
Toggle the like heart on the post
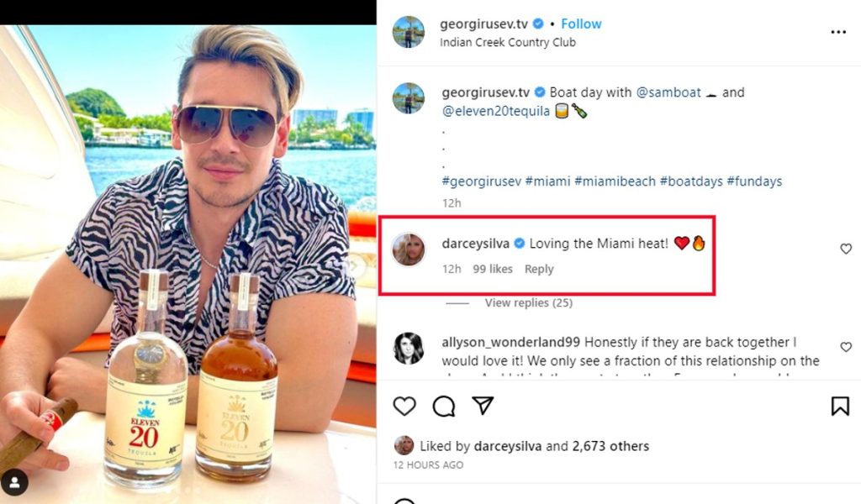(405, 407)
